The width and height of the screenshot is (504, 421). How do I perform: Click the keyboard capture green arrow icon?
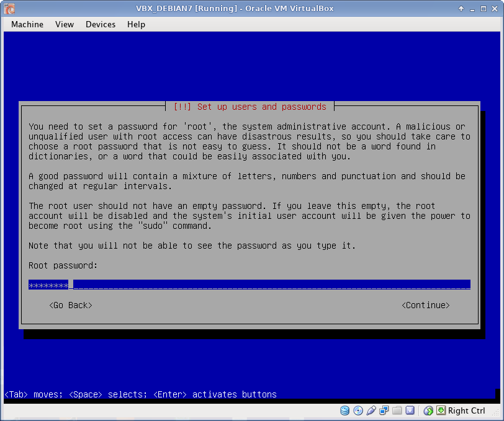[x=441, y=410]
